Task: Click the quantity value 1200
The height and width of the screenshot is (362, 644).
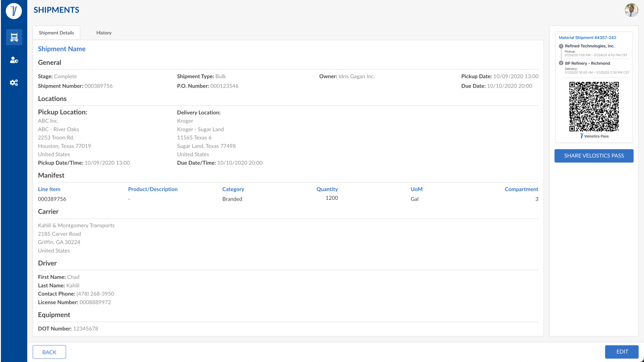Action: tap(332, 198)
